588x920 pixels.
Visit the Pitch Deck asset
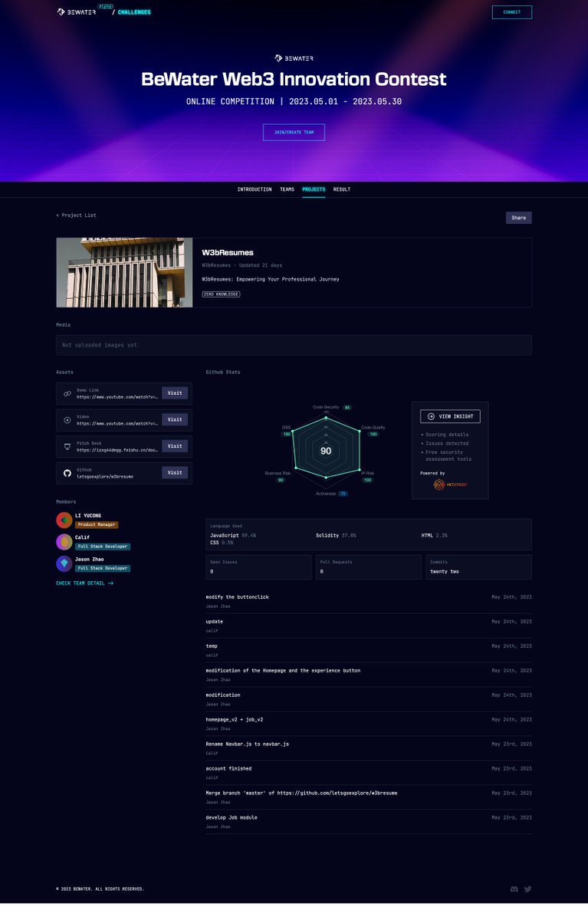click(x=175, y=445)
